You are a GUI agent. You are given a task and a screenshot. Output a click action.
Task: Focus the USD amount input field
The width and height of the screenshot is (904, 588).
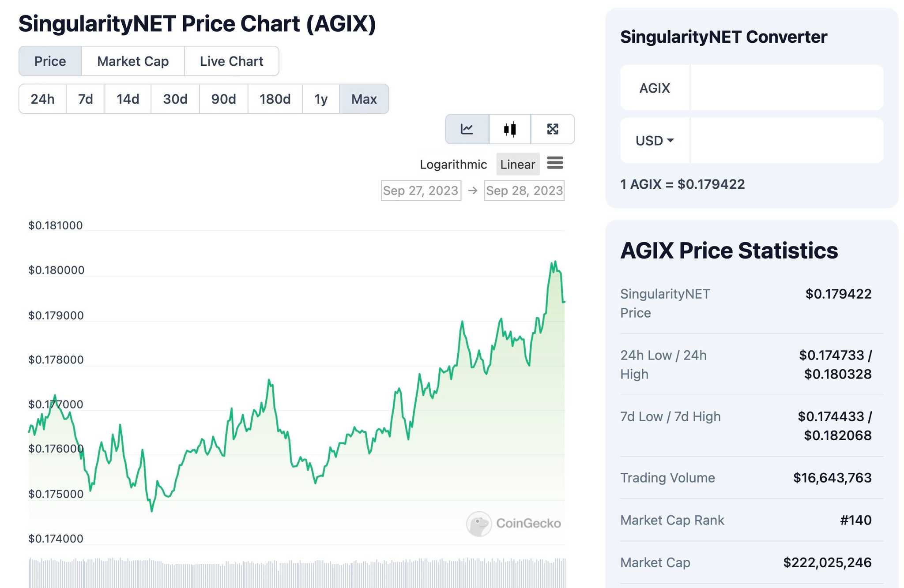coord(786,141)
